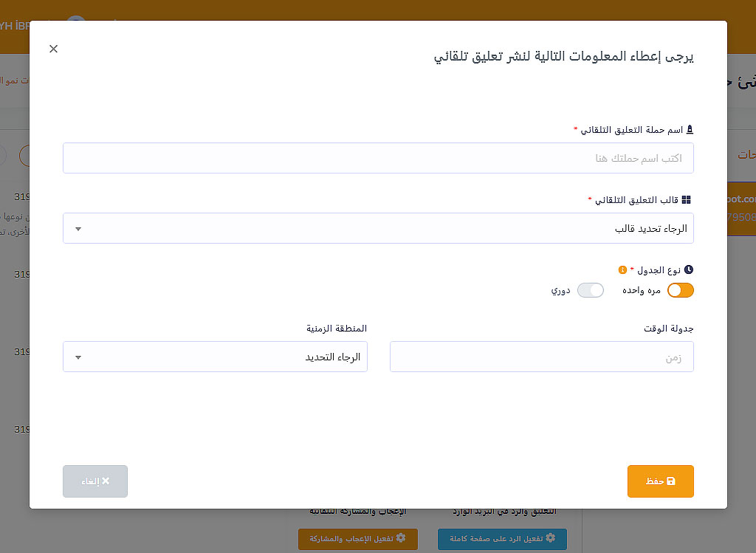Close the auto comment dialog with X
756x553 pixels.
coord(53,49)
